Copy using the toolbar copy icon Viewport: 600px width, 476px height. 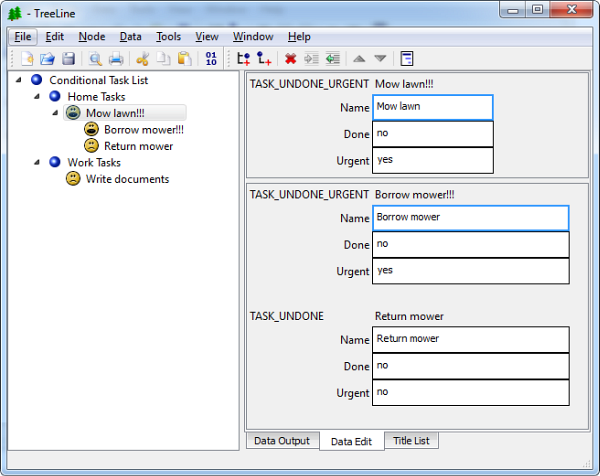coord(163,59)
